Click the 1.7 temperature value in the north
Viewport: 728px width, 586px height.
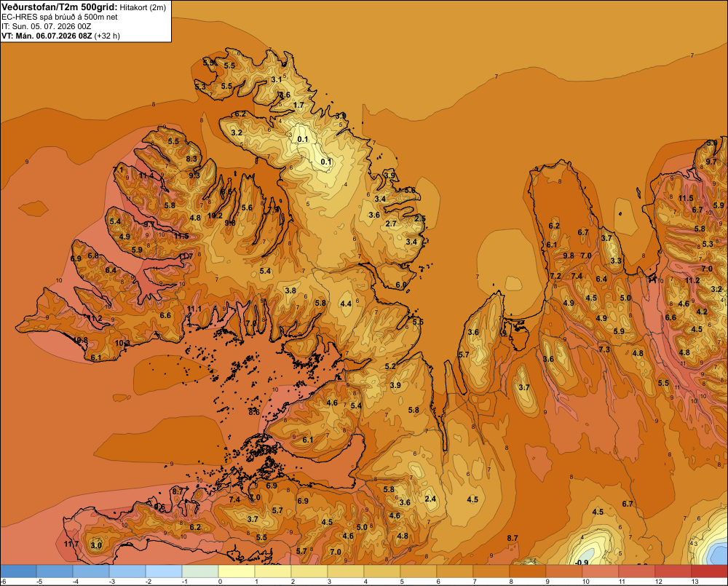298,105
